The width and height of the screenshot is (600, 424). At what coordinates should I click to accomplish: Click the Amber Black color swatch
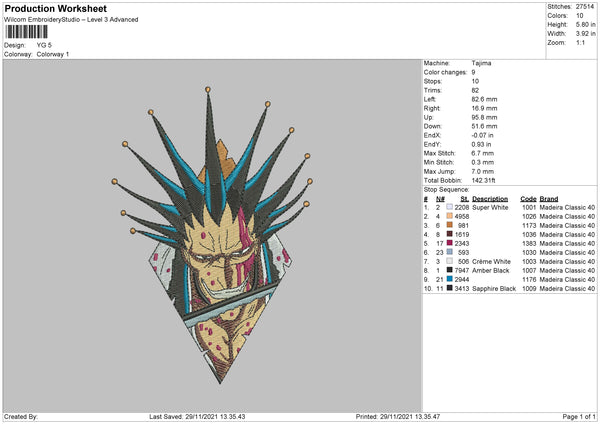tap(450, 270)
